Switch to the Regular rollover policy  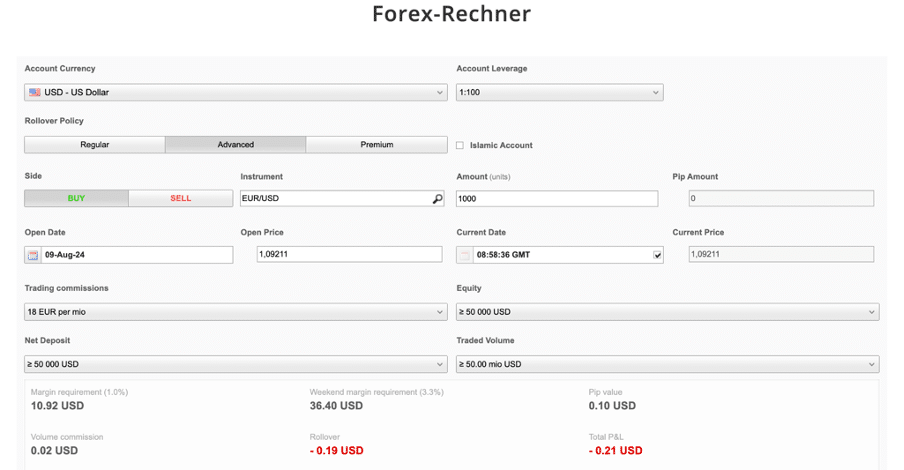pyautogui.click(x=94, y=145)
